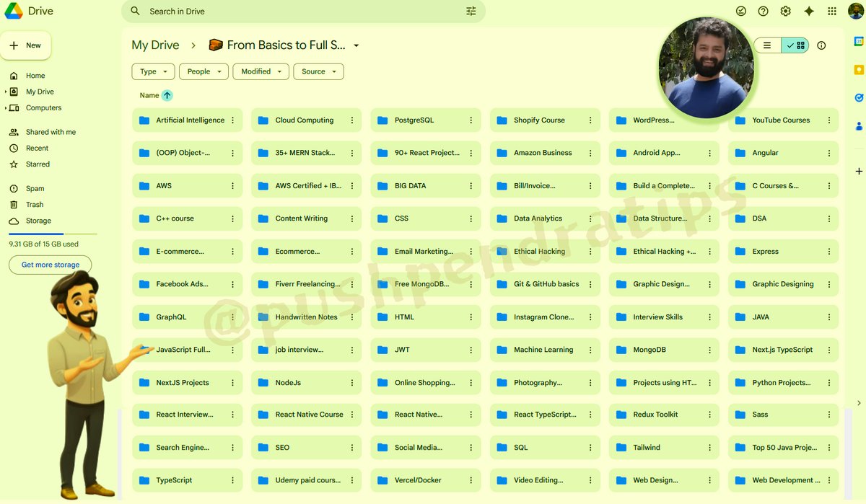Open the search filter options icon
Image resolution: width=866 pixels, height=504 pixels.
(x=471, y=12)
